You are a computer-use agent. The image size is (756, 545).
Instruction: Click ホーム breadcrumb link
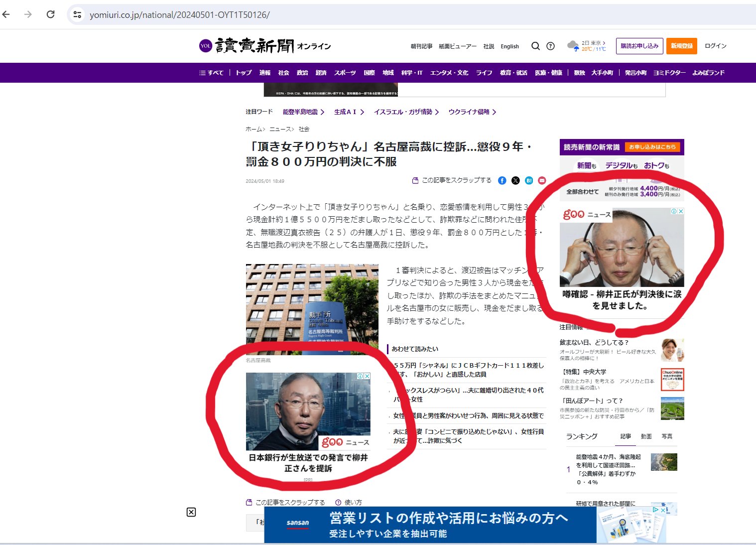(253, 129)
